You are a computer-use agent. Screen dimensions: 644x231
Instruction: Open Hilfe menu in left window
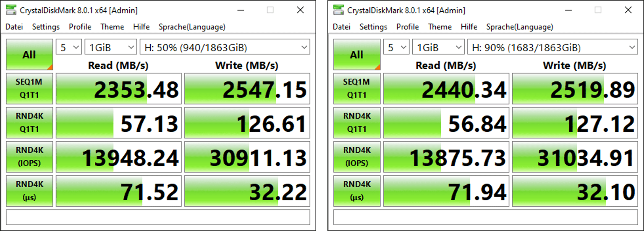[141, 27]
